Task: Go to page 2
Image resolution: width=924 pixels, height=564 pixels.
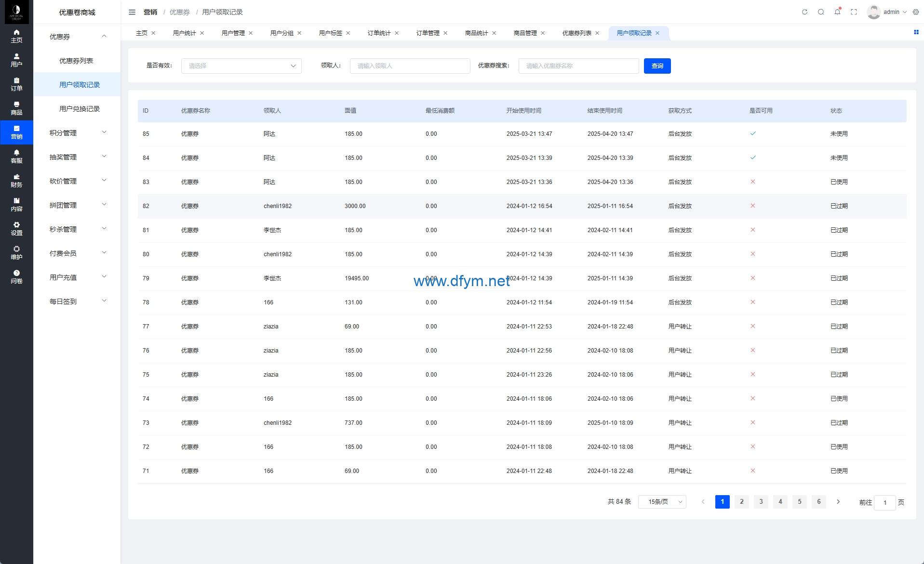Action: click(x=742, y=502)
